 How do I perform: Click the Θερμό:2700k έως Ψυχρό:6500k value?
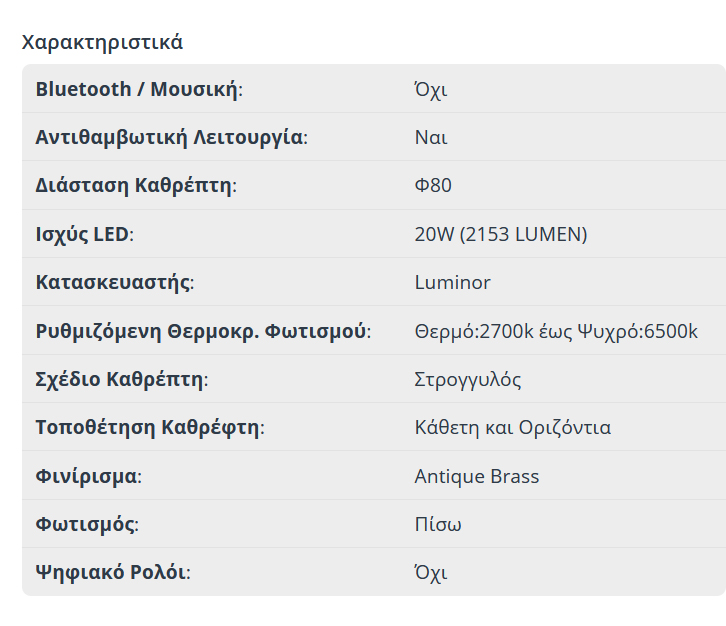556,331
